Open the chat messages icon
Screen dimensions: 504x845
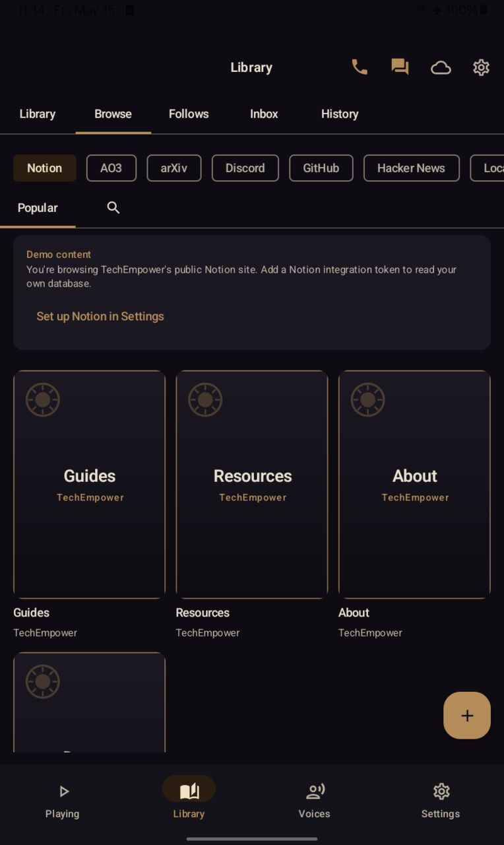tap(400, 67)
